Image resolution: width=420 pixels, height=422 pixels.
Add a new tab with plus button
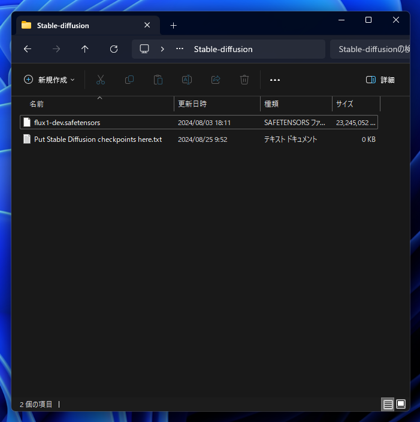[x=173, y=26]
